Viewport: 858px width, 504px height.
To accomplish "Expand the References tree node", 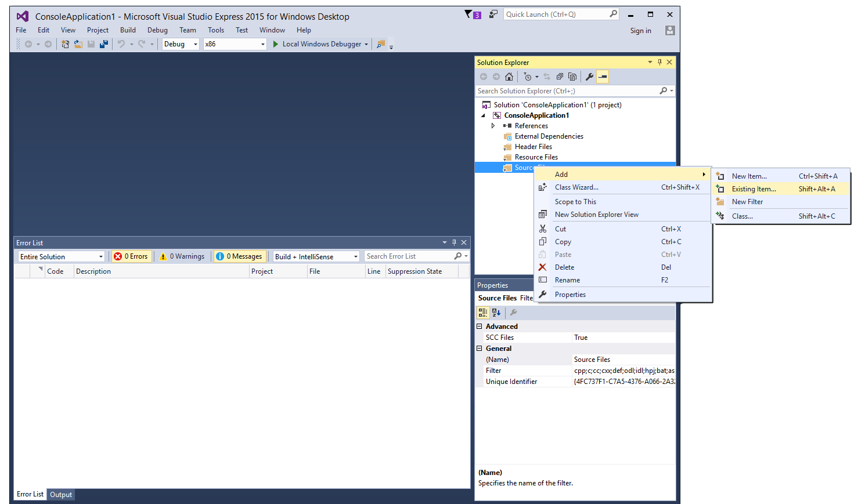I will [493, 126].
